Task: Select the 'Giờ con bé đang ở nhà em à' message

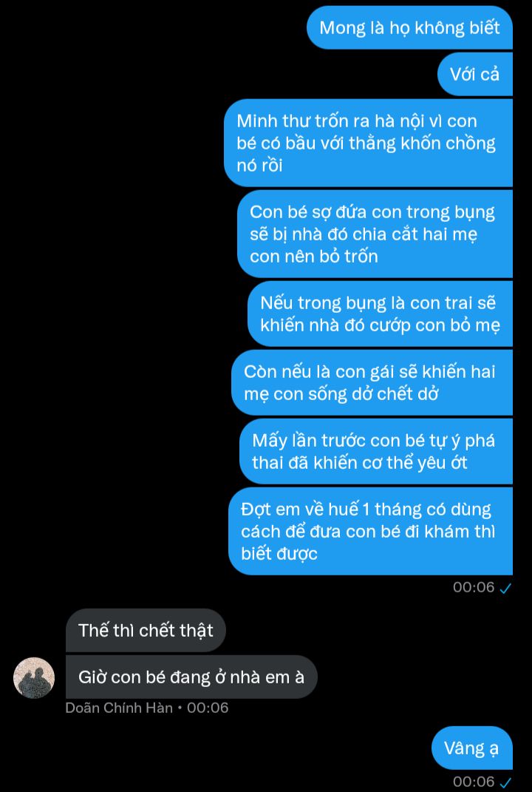Action: tap(191, 677)
